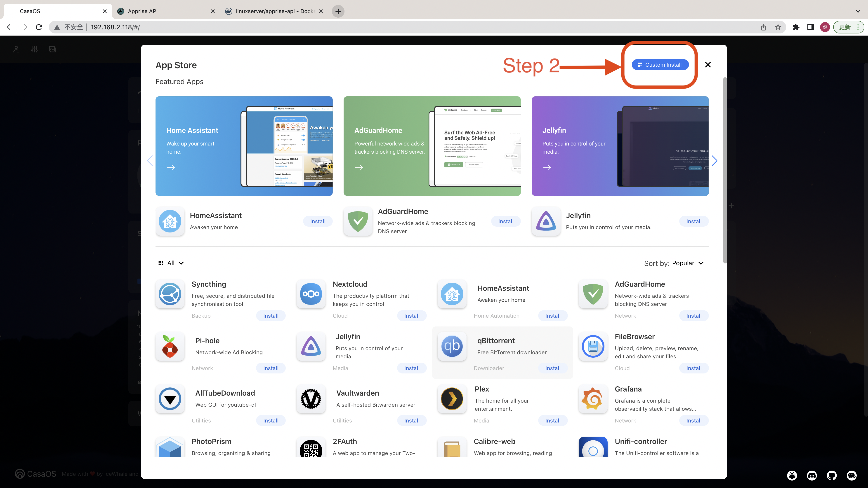868x488 pixels.
Task: Click the AllTubeDownload app icon
Action: click(x=170, y=399)
